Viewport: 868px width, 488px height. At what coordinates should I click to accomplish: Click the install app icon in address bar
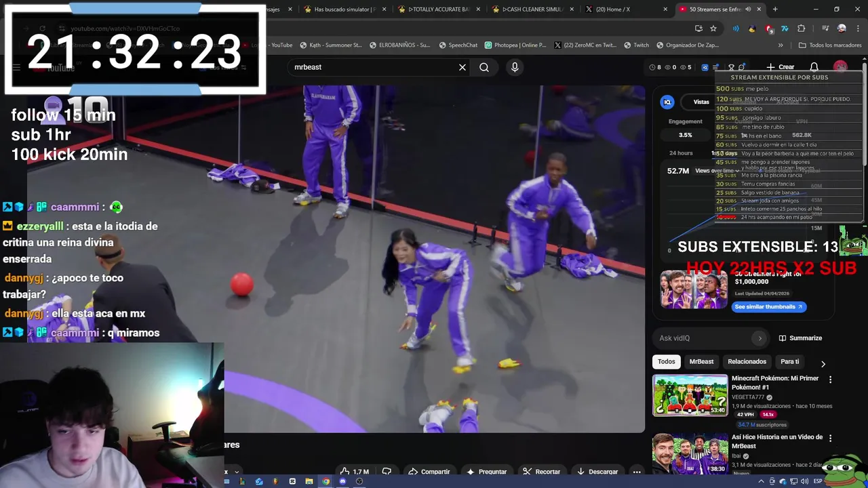pos(698,28)
